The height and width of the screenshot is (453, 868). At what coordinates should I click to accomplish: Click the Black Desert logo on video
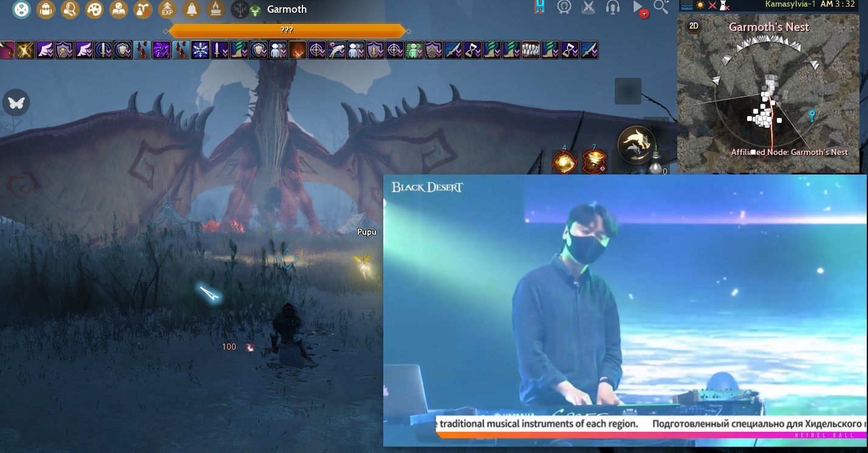pyautogui.click(x=427, y=187)
